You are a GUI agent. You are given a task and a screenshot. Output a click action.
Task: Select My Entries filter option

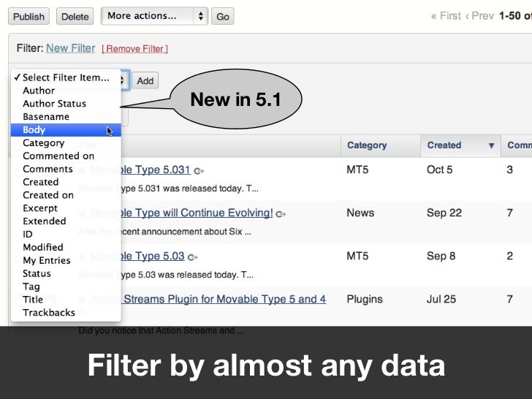pyautogui.click(x=66, y=261)
